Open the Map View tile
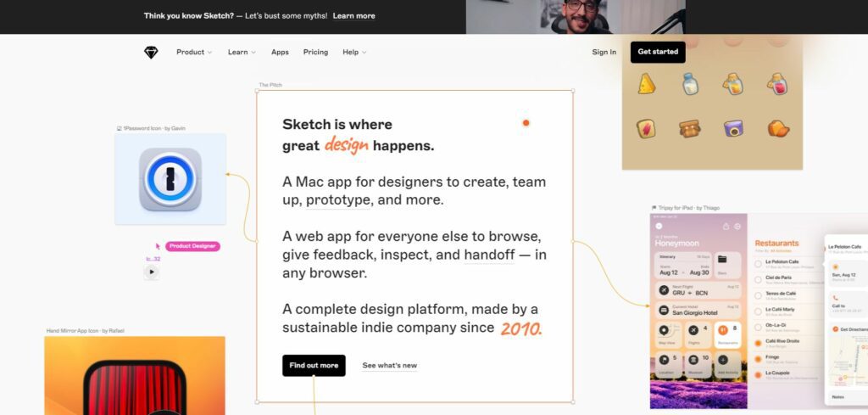 669,334
